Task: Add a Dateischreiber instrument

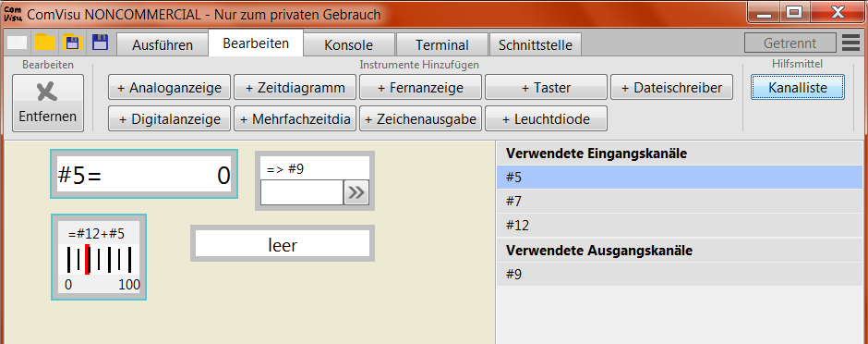Action: [672, 88]
